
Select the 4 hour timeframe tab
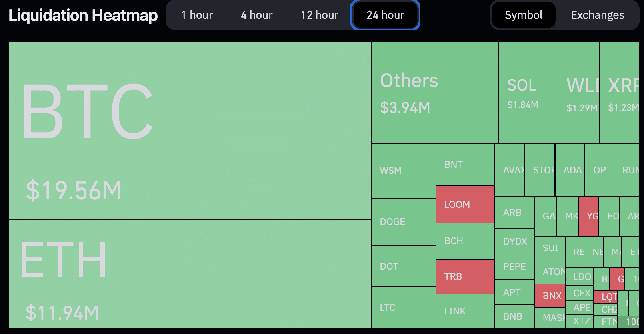[256, 15]
